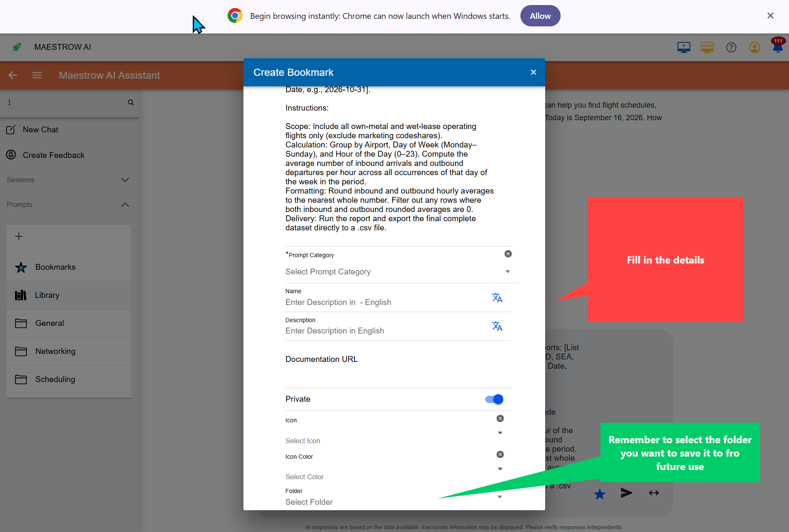Click the yellow 100% display icon
The width and height of the screenshot is (789, 532).
[707, 47]
